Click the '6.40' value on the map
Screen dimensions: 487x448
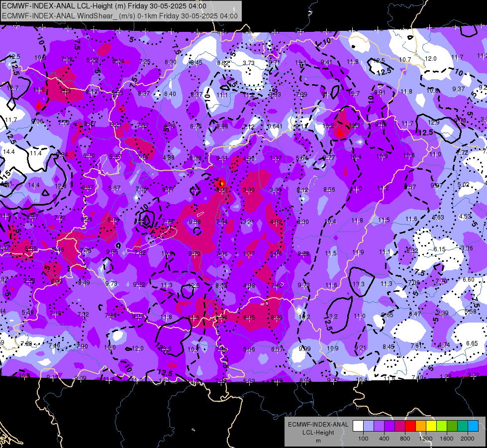(170, 94)
